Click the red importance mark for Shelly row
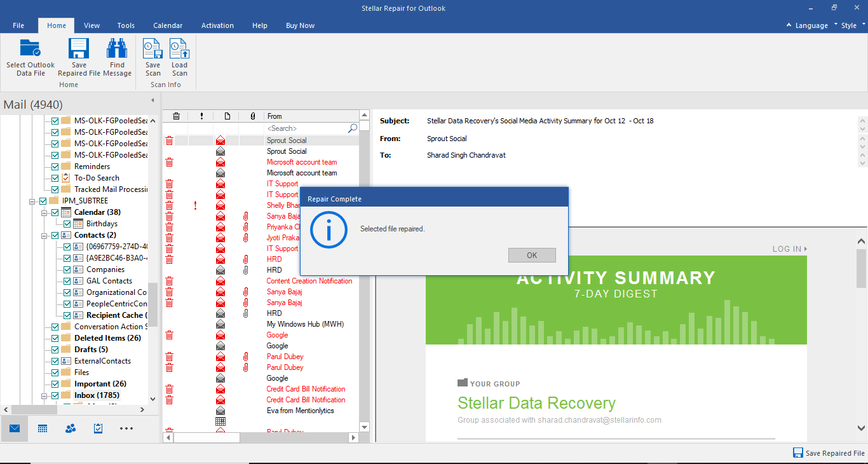This screenshot has width=868, height=464. coord(195,205)
